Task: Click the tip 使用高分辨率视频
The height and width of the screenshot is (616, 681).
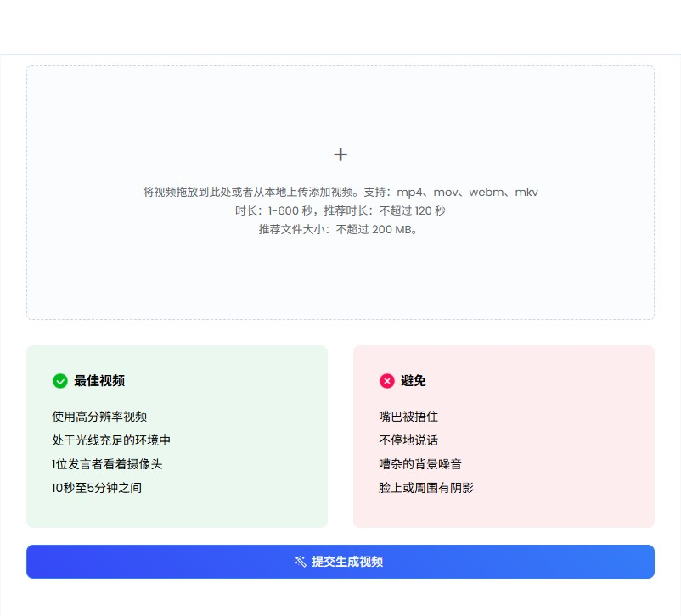Action: (x=99, y=417)
